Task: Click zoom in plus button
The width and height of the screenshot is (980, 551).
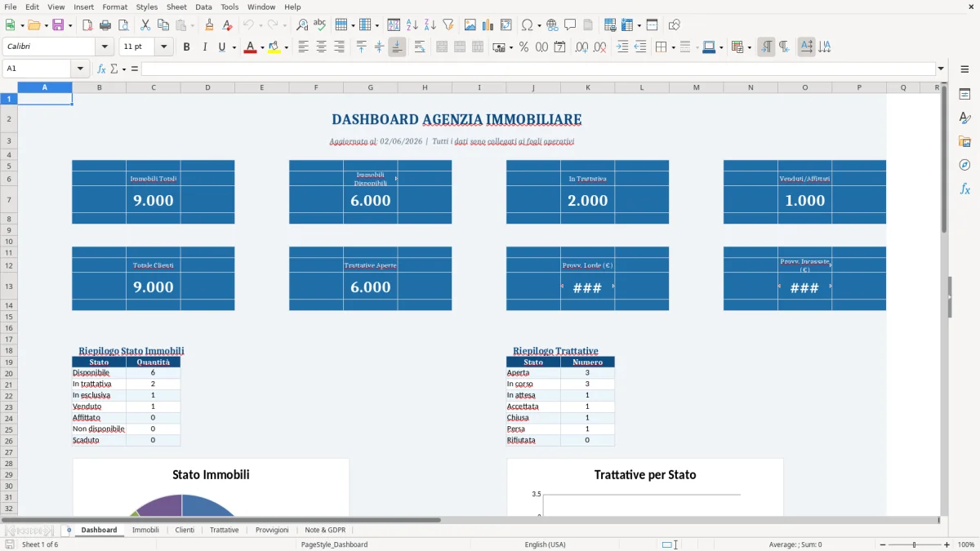Action: tap(947, 544)
